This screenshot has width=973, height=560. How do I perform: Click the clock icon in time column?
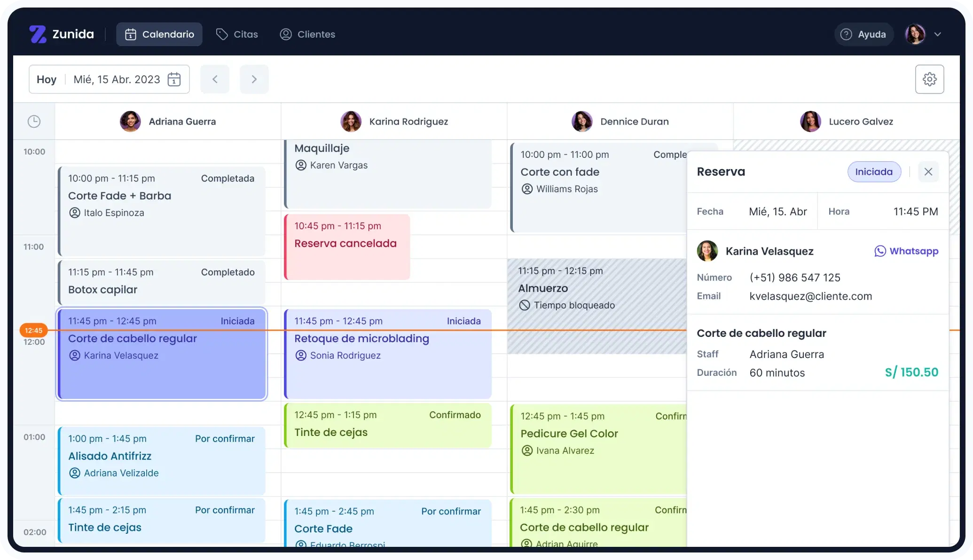click(34, 122)
